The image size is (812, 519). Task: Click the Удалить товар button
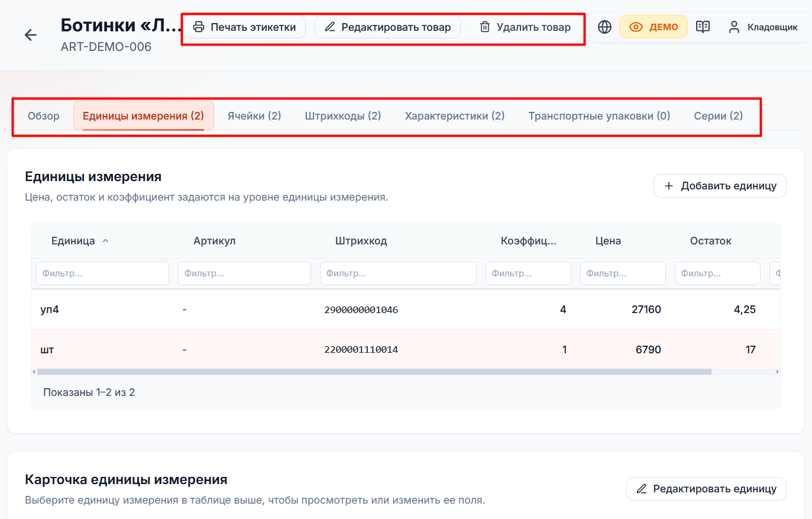point(525,27)
